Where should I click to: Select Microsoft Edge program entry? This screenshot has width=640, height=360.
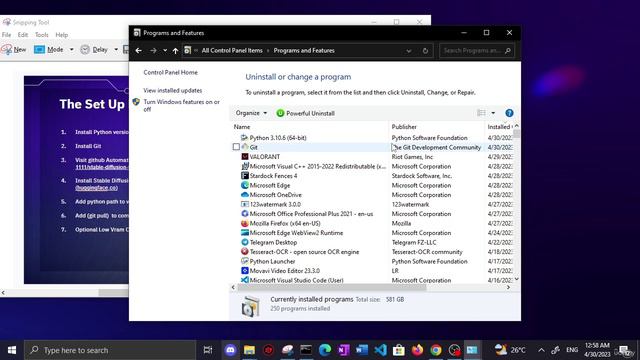pyautogui.click(x=270, y=185)
